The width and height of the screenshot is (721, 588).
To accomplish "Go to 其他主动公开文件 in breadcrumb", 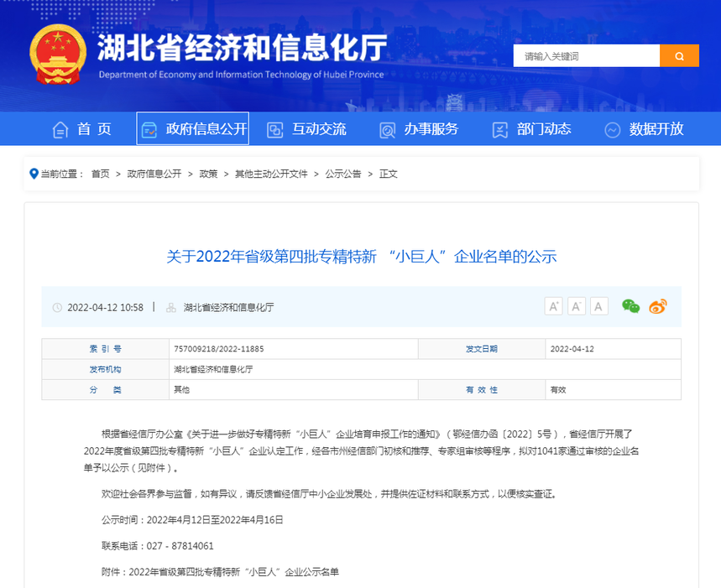I will point(271,174).
